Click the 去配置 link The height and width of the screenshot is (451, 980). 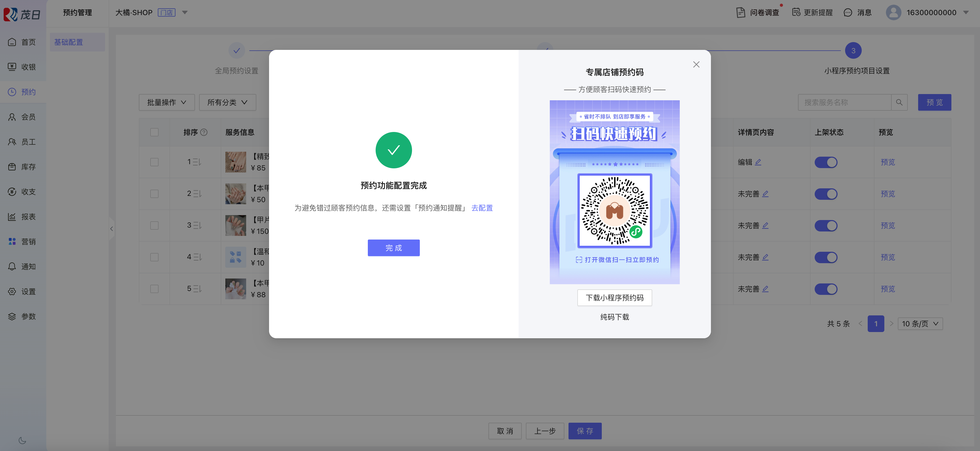point(482,208)
